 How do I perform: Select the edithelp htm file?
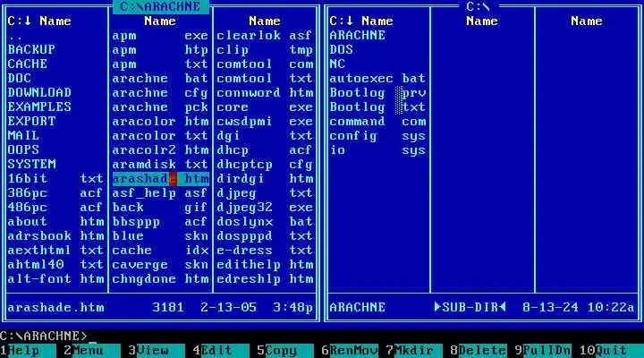(265, 265)
